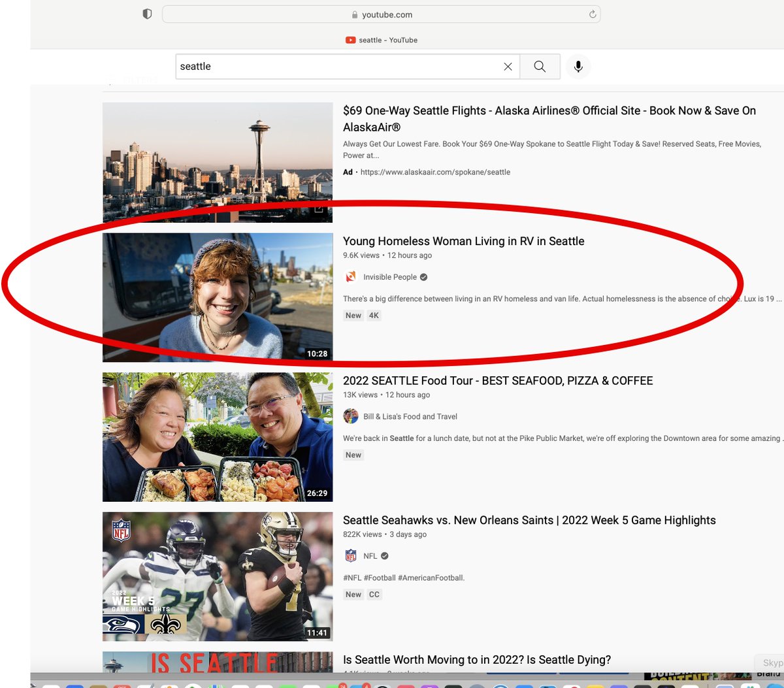784x688 pixels.
Task: Click verified badge next to NFL
Action: 385,556
